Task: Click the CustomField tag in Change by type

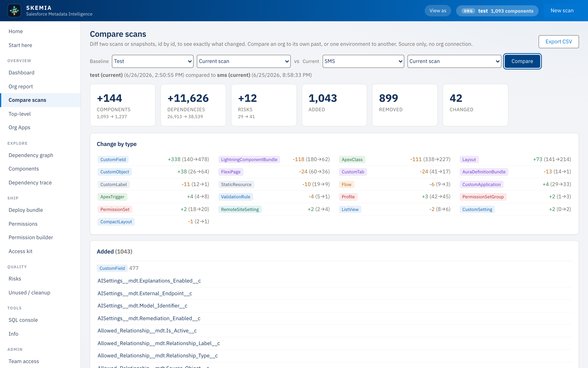Action: pos(113,160)
